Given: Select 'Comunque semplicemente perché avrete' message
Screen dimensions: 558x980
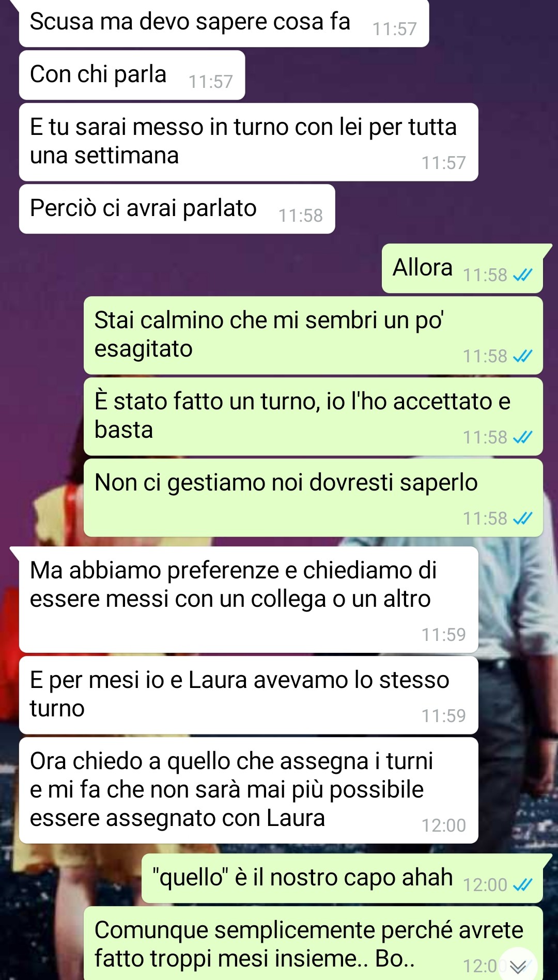Looking at the screenshot, I should [313, 944].
